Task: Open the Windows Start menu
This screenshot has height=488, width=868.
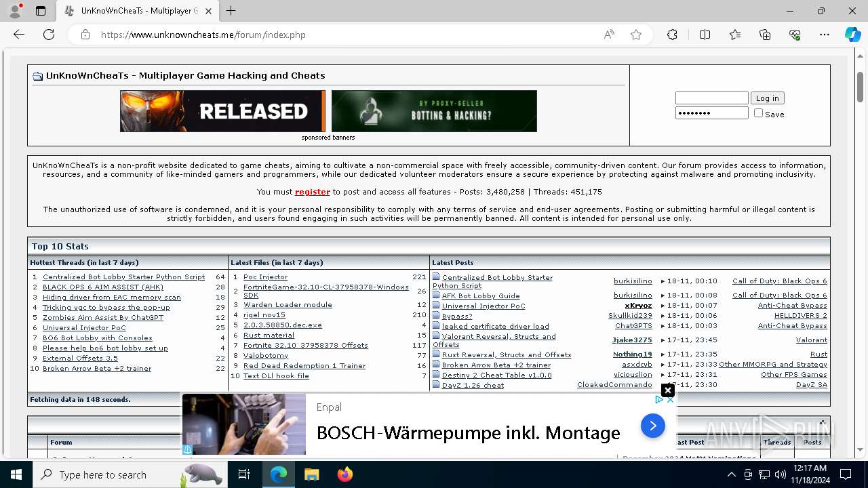Action: coord(16,475)
